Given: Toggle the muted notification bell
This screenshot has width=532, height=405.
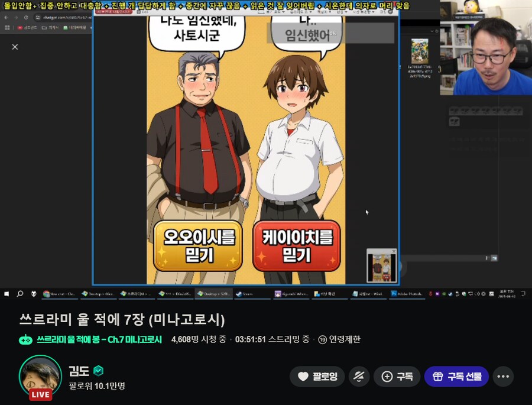Looking at the screenshot, I should point(357,377).
